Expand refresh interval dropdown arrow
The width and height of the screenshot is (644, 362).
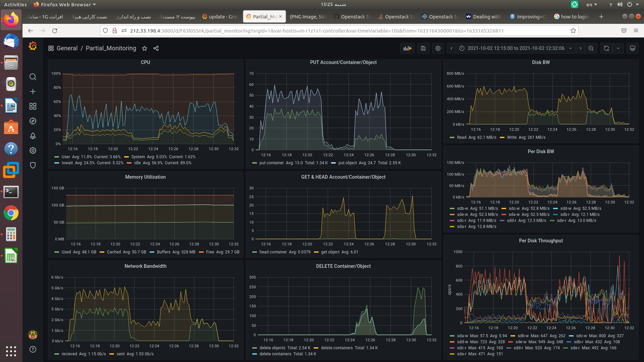618,48
